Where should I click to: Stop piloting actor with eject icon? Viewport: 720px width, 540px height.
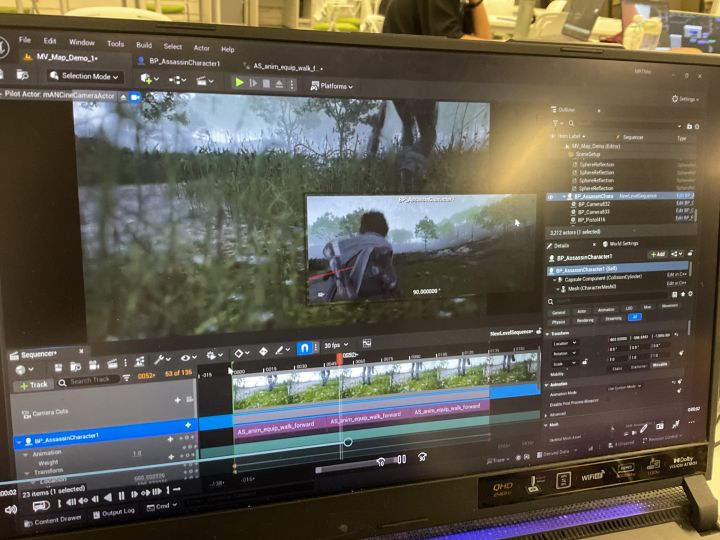(x=123, y=97)
